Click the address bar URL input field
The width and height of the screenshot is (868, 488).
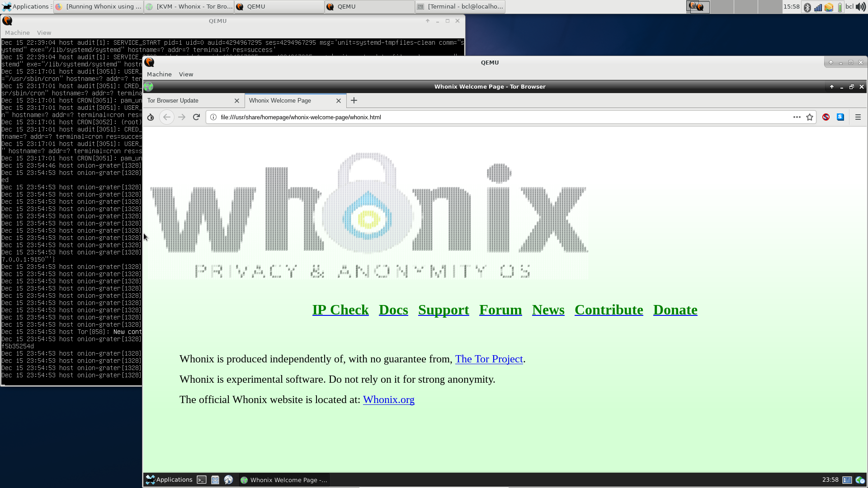point(501,117)
